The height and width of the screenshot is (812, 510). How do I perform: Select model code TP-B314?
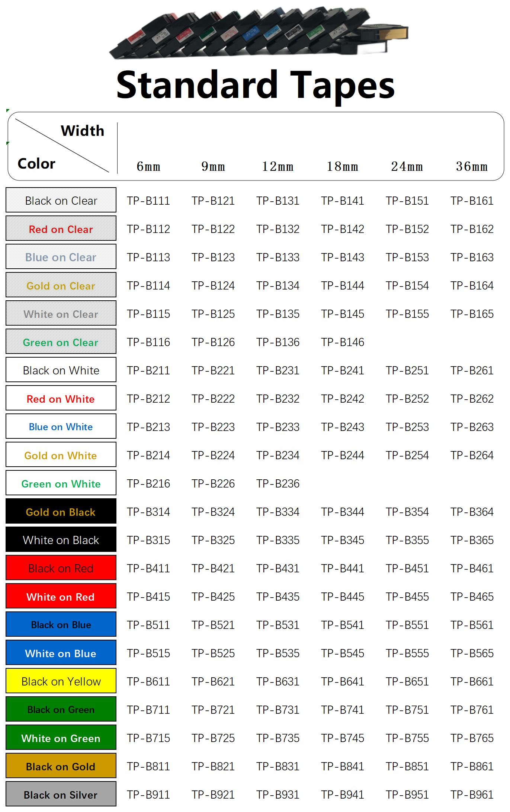pos(148,512)
